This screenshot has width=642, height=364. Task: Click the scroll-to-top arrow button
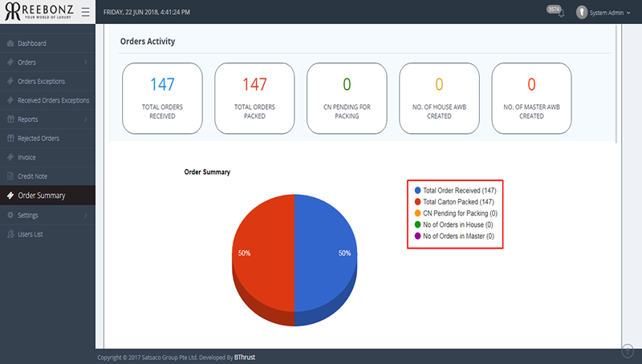coord(628,351)
